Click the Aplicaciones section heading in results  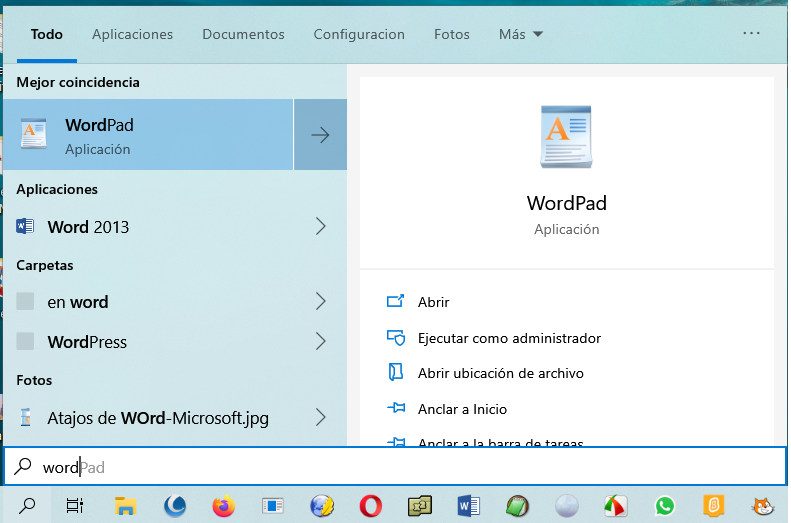tap(57, 189)
